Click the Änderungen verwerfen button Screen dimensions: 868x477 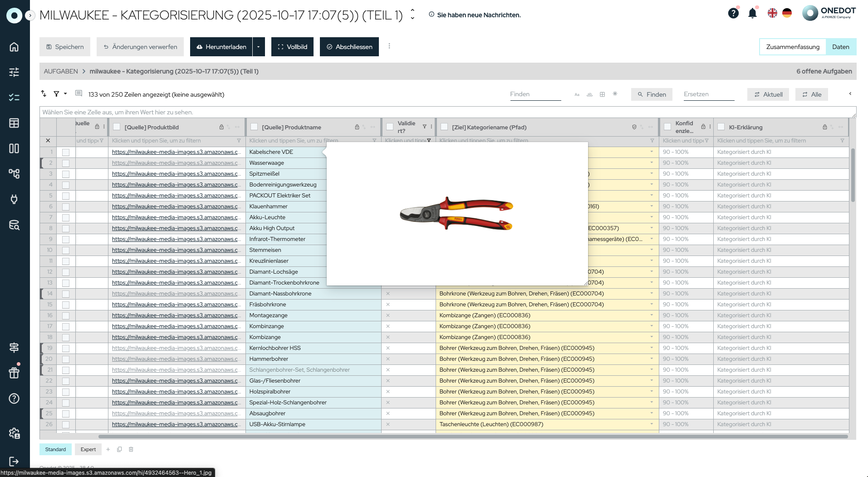[140, 47]
